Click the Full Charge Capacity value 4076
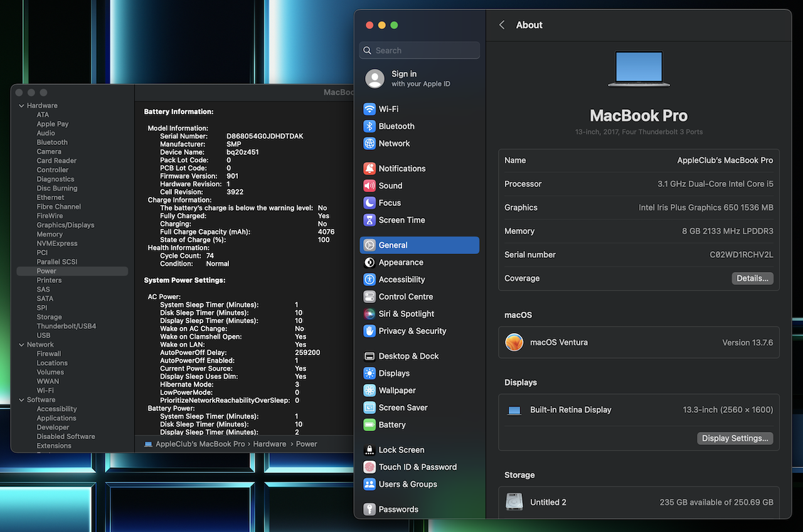803x532 pixels. point(326,232)
